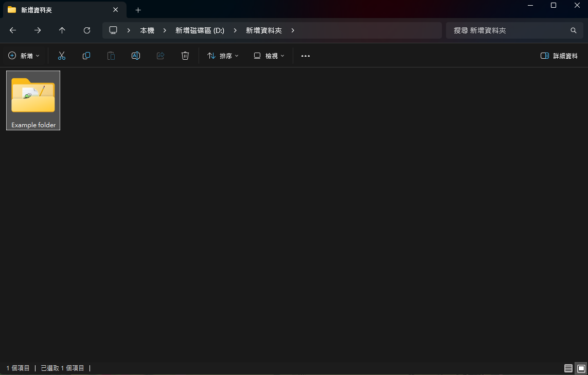Image resolution: width=588 pixels, height=375 pixels.
Task: Select the Cut tool in the toolbar
Action: pos(61,55)
